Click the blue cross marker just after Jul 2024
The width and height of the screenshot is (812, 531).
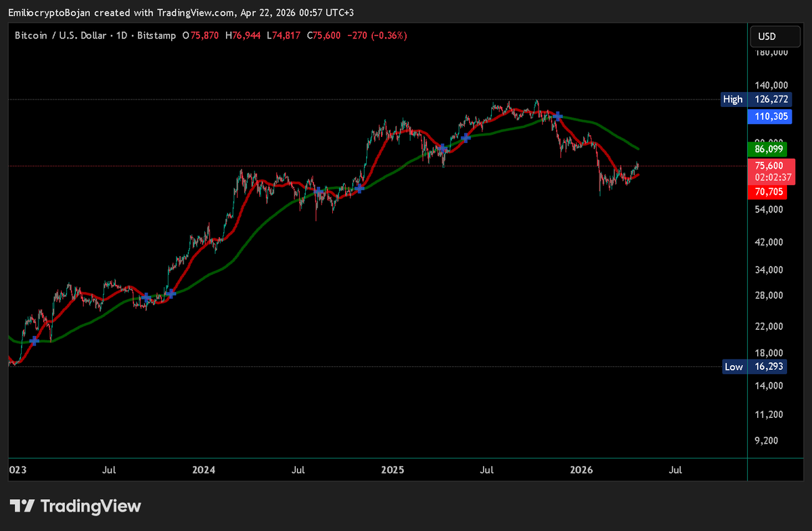(318, 192)
